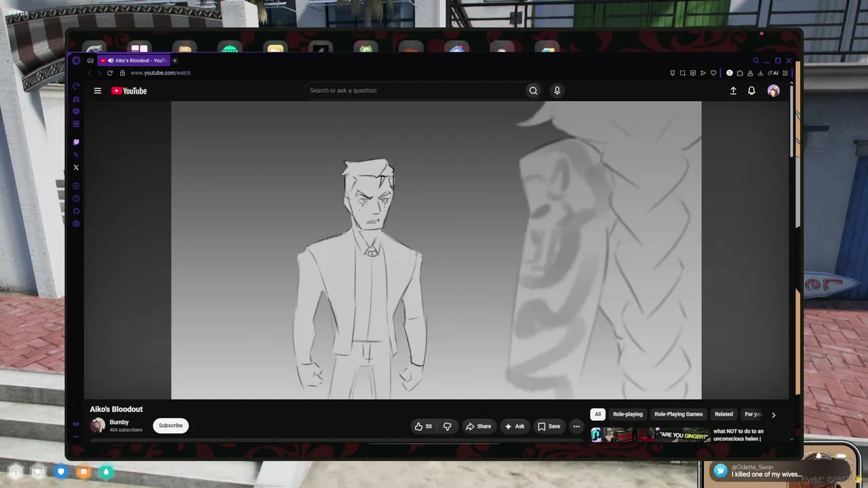This screenshot has height=488, width=868.
Task: Open the Bumby channel avatar
Action: [98, 426]
